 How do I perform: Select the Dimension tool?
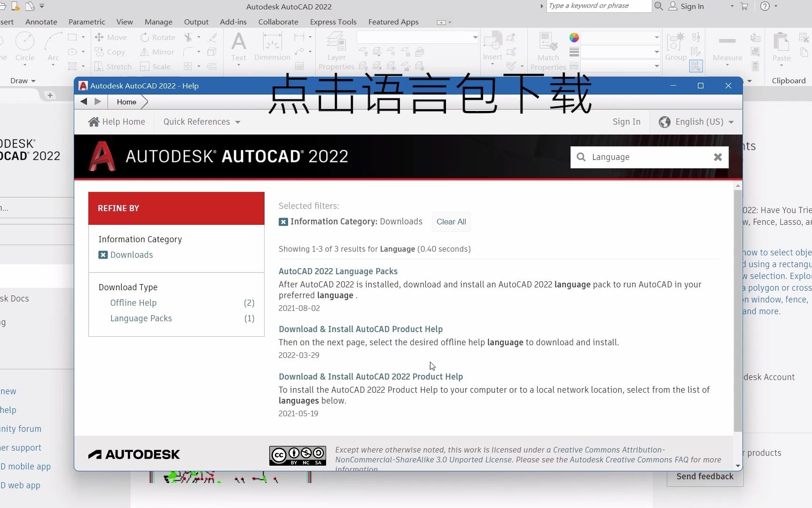pyautogui.click(x=272, y=46)
